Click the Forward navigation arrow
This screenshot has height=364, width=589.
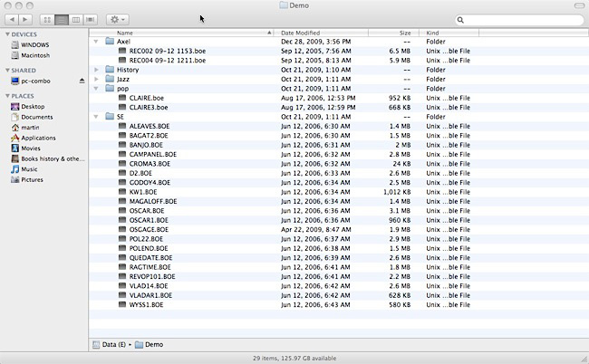(x=27, y=19)
